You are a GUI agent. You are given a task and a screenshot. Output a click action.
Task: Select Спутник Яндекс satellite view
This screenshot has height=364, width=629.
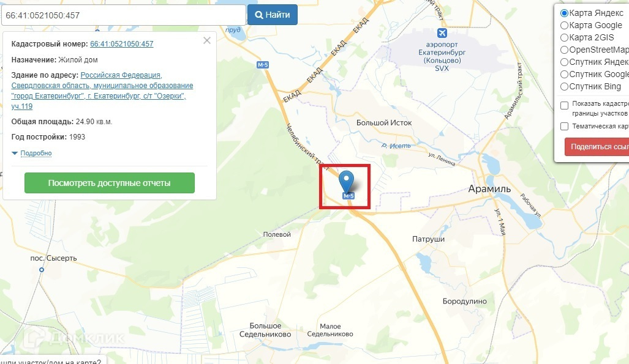[565, 62]
